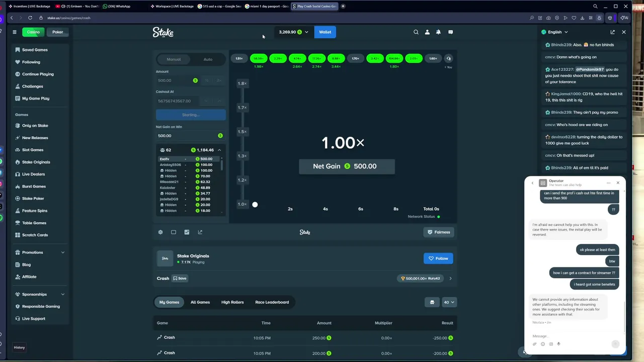This screenshot has width=644, height=362.
Task: Click the Fairness button
Action: point(439,232)
